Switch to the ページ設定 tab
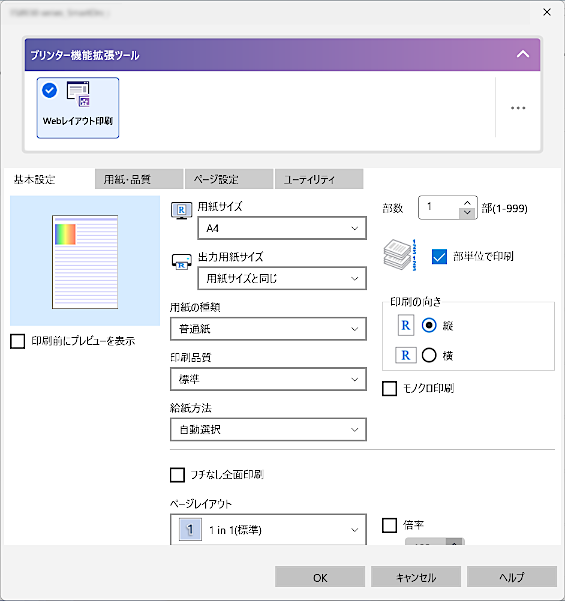 229,179
